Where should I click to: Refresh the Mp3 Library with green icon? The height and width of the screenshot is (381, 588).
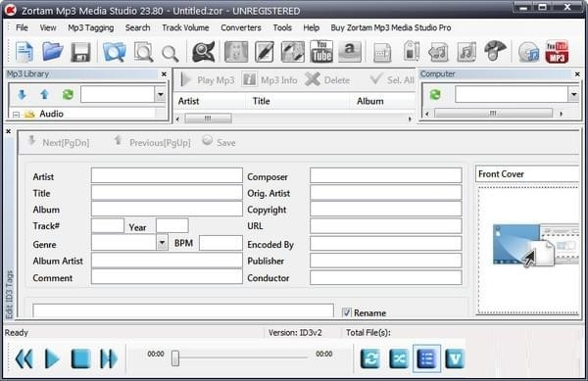point(68,94)
